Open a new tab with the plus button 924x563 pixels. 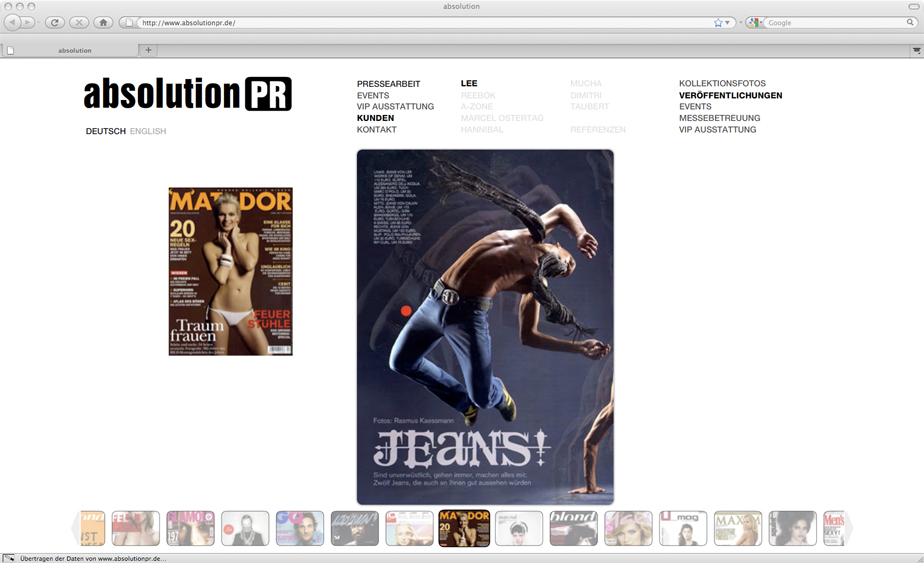click(x=149, y=50)
